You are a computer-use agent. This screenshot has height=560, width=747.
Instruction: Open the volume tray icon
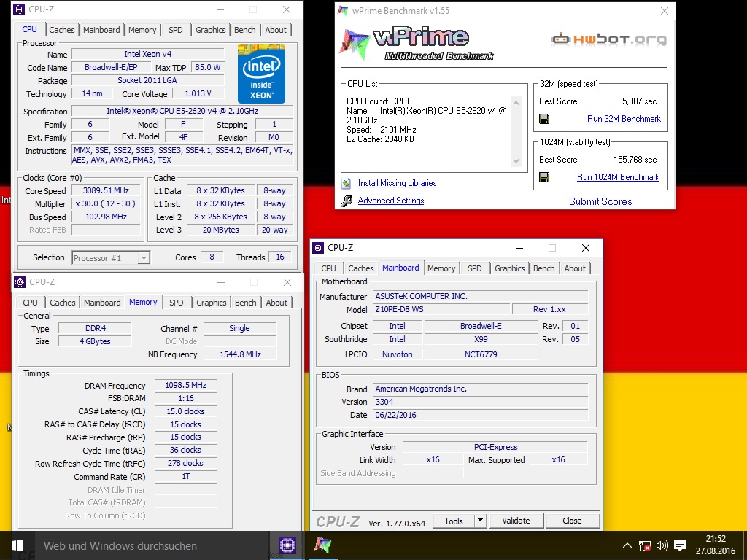[662, 545]
